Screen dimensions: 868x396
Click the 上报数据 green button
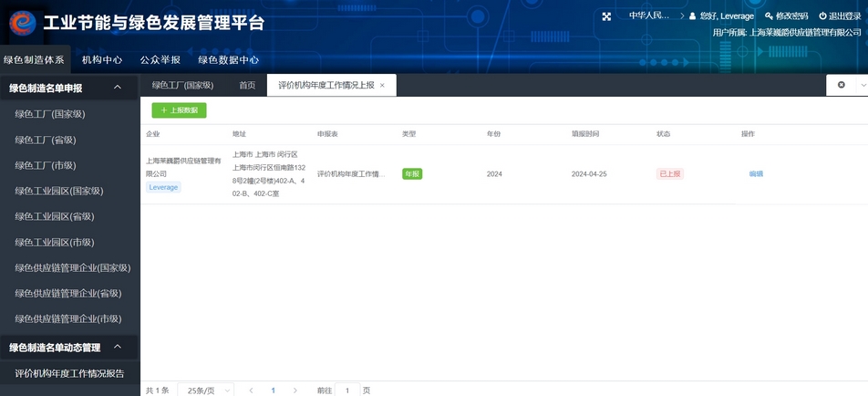click(x=180, y=110)
